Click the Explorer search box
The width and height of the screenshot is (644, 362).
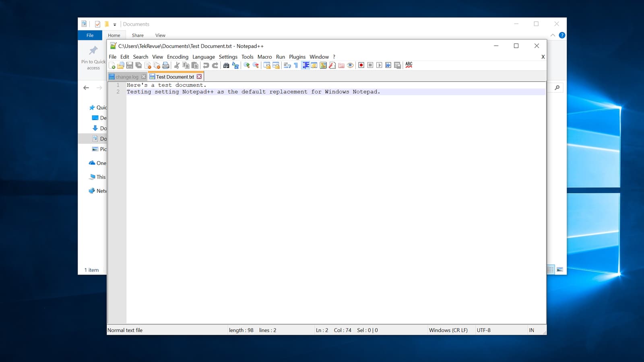coord(557,87)
